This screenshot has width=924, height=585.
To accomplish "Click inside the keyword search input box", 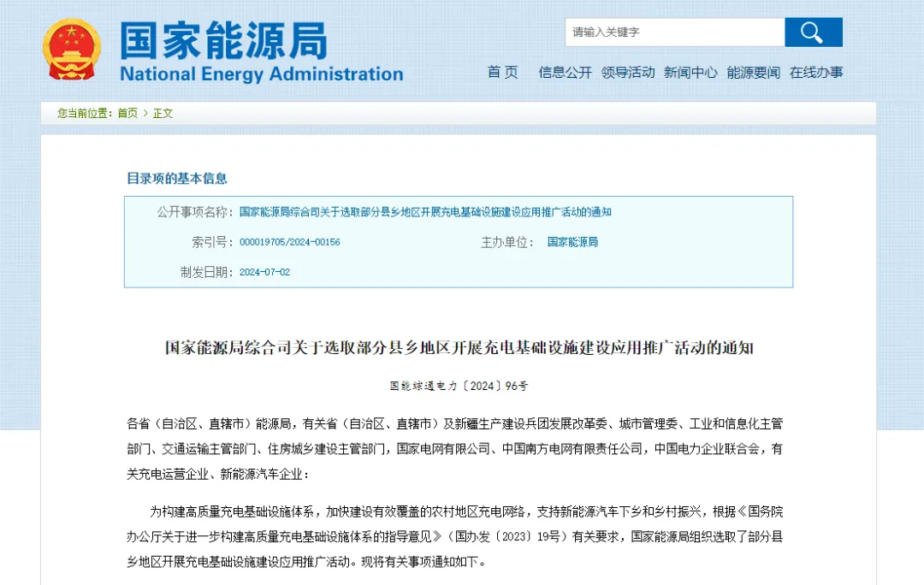I will tap(674, 32).
